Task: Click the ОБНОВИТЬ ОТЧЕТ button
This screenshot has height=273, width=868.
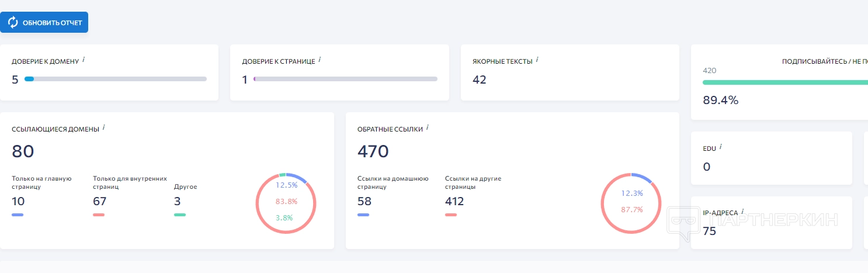Action: (44, 23)
